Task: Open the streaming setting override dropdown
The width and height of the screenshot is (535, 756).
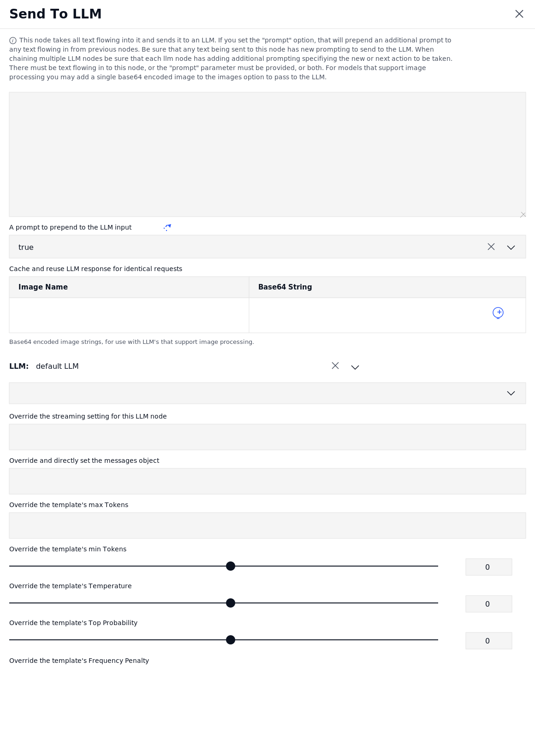Action: click(x=267, y=393)
